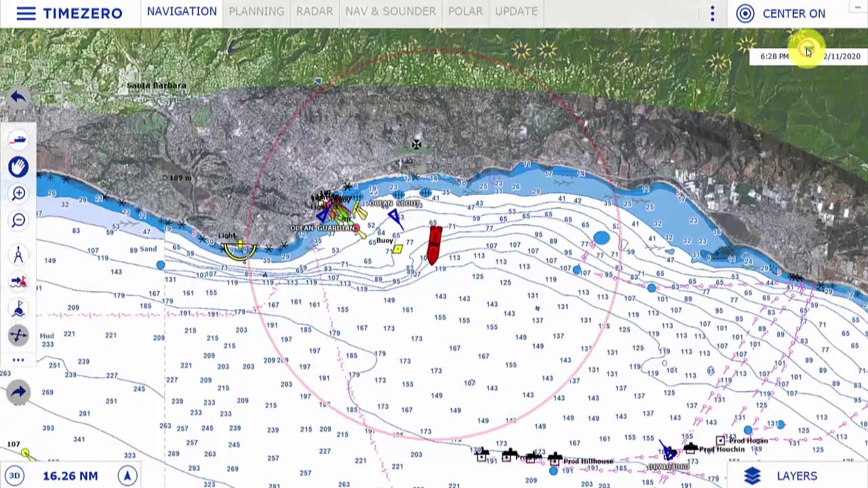This screenshot has width=868, height=488.
Task: Click the yellow Buoy marker
Action: tap(397, 249)
